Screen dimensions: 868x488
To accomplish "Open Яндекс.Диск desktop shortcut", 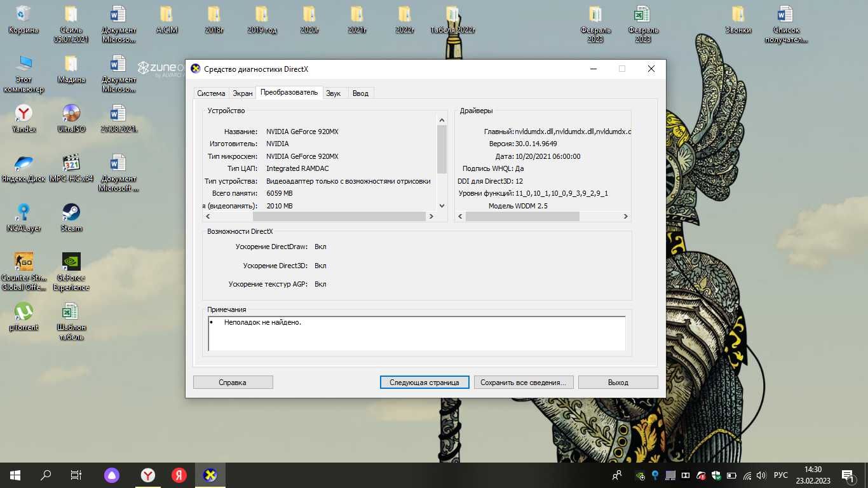I will [x=24, y=168].
